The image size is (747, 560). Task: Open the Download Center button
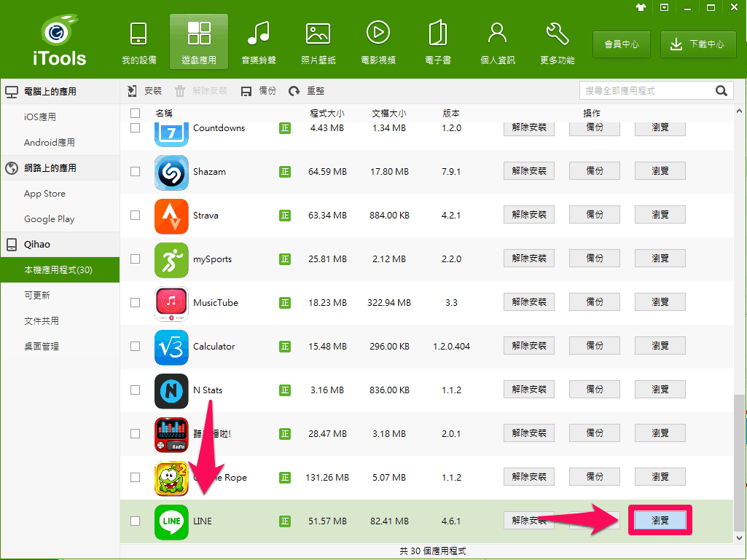[x=698, y=44]
